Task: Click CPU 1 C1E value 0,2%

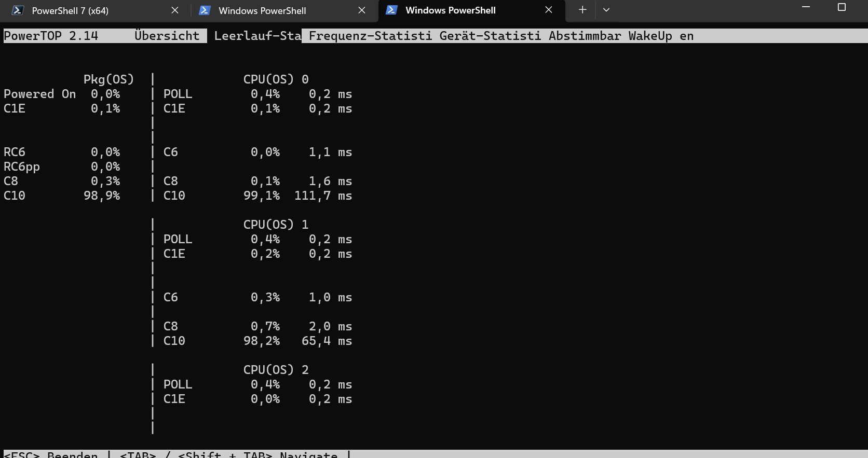Action: point(265,254)
